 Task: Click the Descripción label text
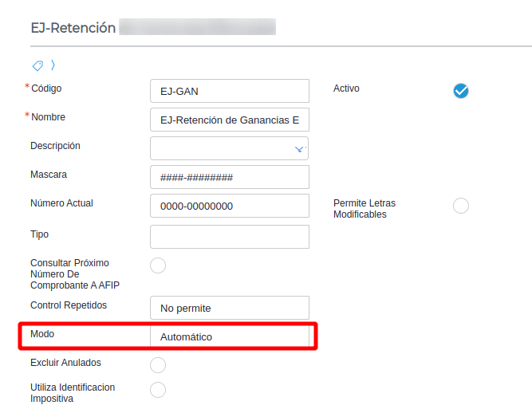coord(55,146)
